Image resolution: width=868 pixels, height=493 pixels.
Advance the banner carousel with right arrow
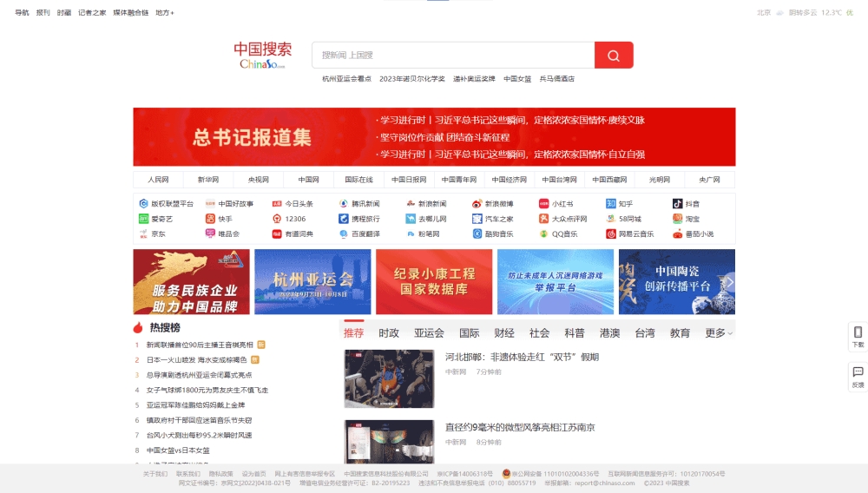tap(729, 282)
